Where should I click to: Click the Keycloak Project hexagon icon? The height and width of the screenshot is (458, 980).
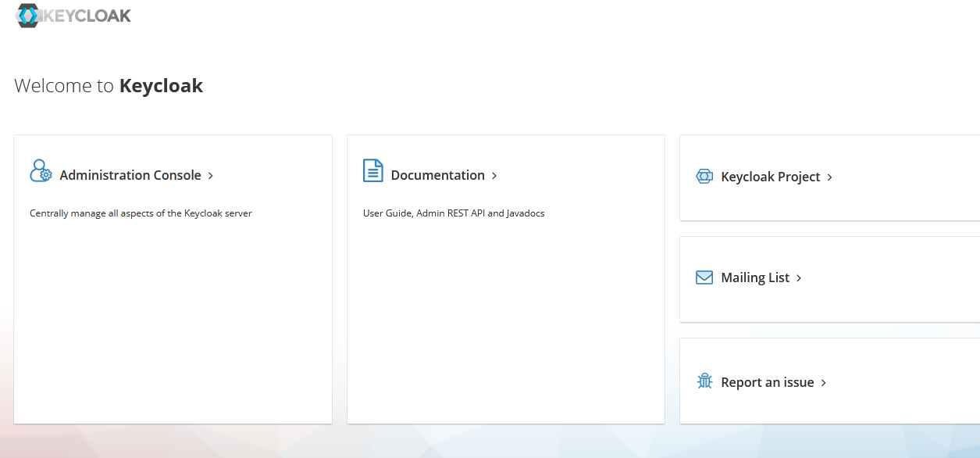coord(704,177)
